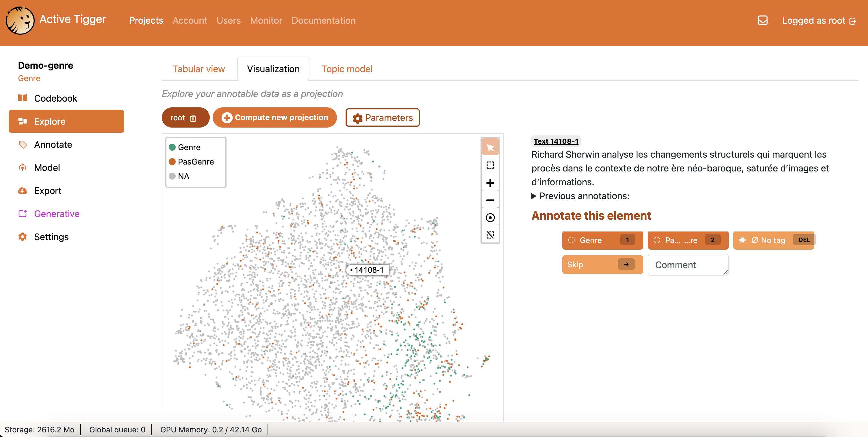Click the Active Tigger tiger logo
Viewport: 868px width, 437px height.
pos(20,20)
